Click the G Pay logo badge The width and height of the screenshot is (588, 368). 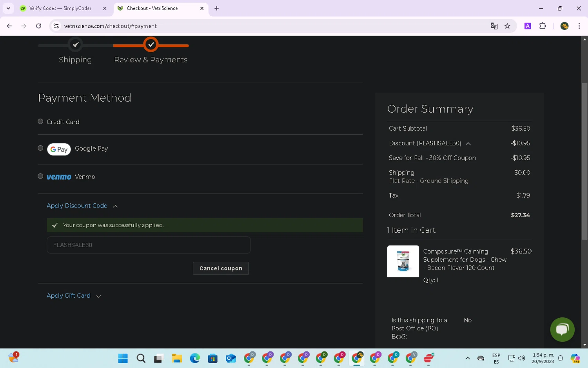[x=59, y=149]
